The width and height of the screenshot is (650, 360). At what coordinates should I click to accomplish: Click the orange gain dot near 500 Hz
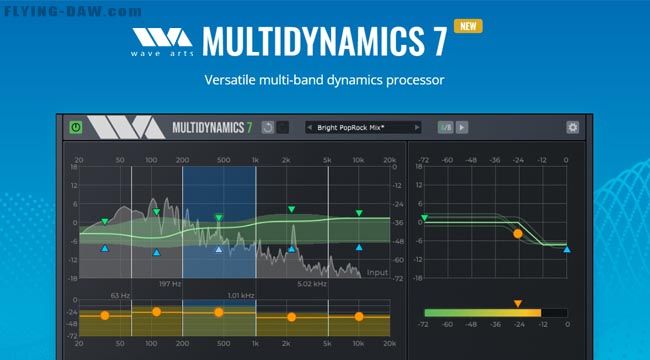pos(219,312)
